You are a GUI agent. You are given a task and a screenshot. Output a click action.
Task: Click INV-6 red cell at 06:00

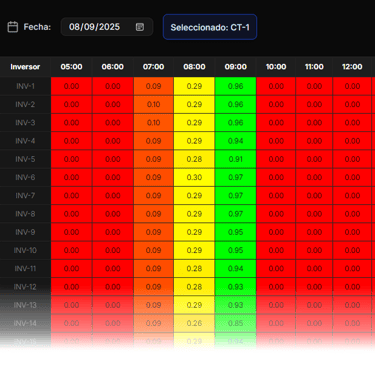click(113, 178)
